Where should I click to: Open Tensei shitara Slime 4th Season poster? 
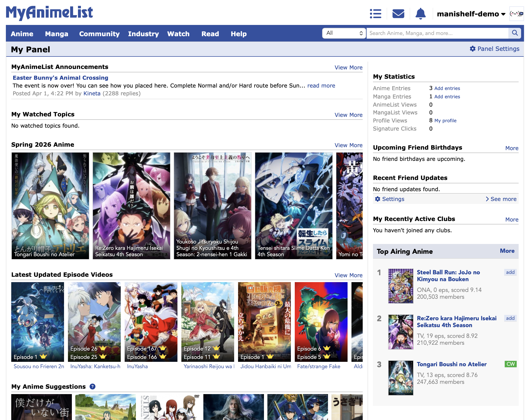click(x=294, y=206)
